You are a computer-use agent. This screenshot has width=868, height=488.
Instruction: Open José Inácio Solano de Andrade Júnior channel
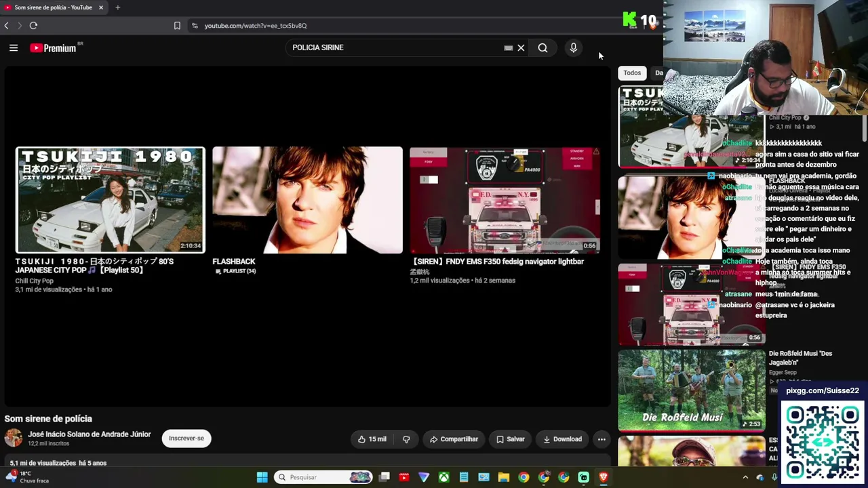(x=90, y=434)
